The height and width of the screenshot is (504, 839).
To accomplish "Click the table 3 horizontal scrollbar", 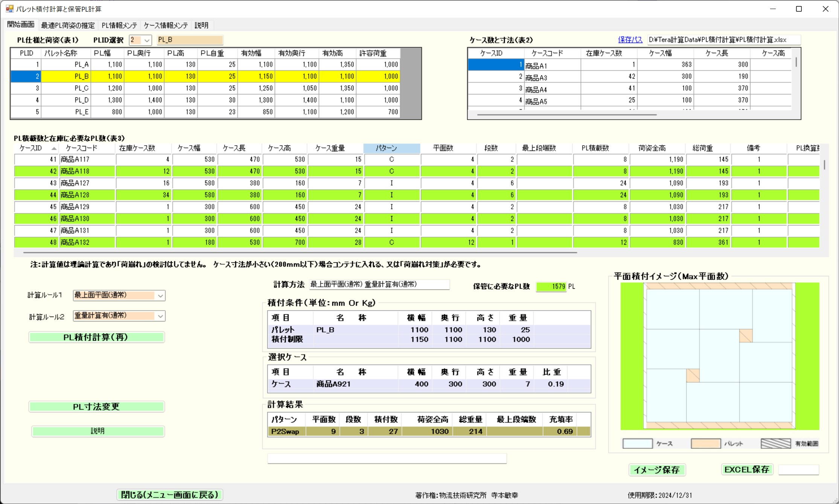I will [300, 253].
